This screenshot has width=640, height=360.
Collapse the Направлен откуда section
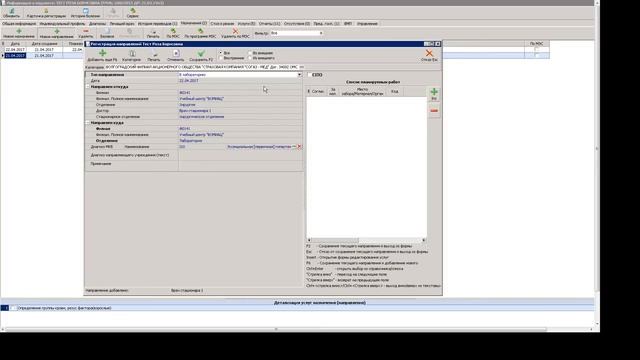[88, 87]
